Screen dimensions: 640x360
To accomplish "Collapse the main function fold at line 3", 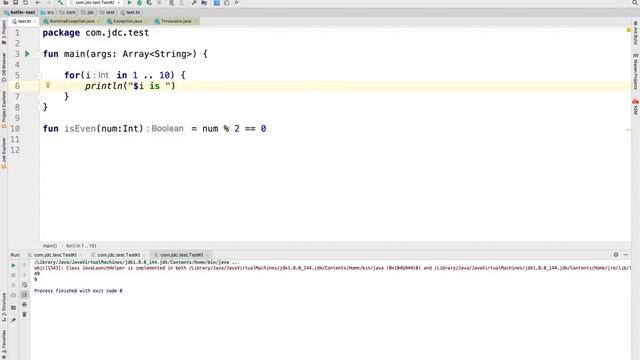I will point(40,54).
